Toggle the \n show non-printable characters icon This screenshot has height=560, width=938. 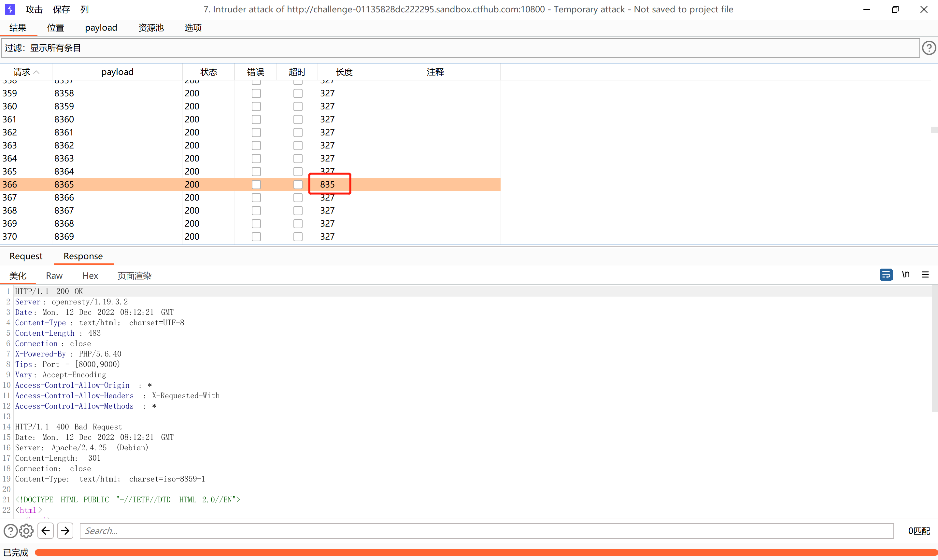click(x=905, y=275)
